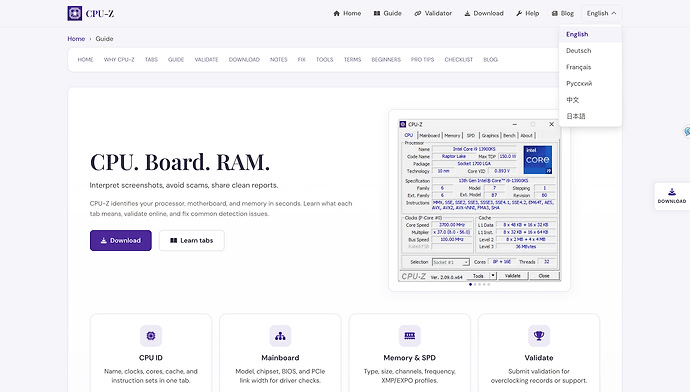The image size is (690, 392).
Task: Click the Download arrow icon in top navigation
Action: (x=467, y=13)
